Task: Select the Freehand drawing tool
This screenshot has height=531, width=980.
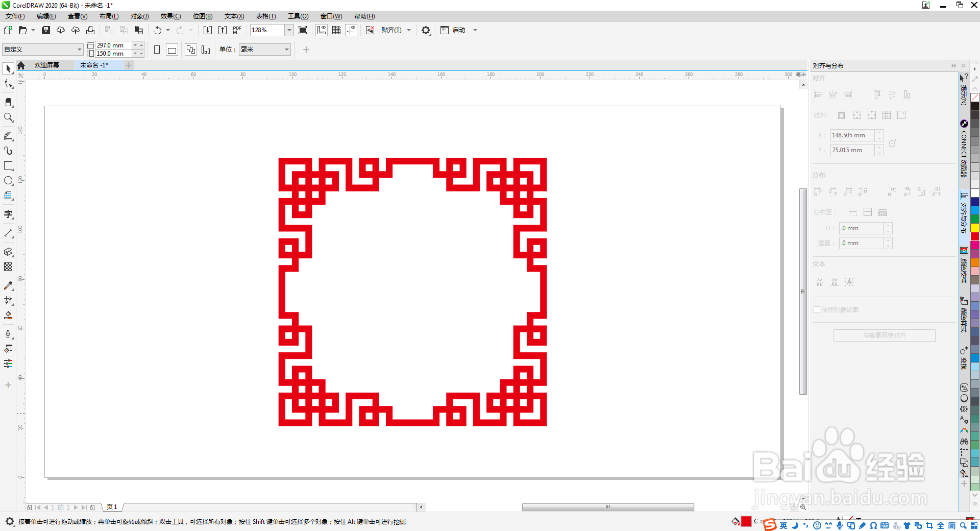Action: [8, 136]
